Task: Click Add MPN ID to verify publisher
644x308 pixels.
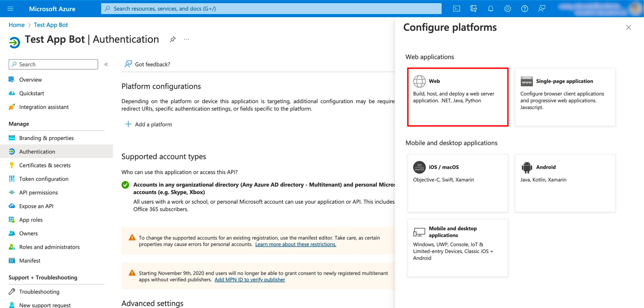Action: tap(249, 280)
